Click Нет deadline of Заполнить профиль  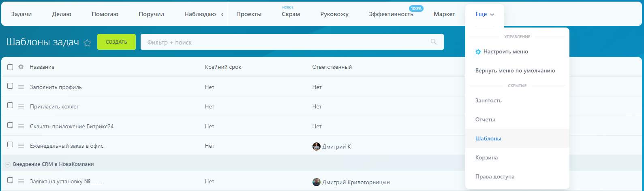pos(210,87)
